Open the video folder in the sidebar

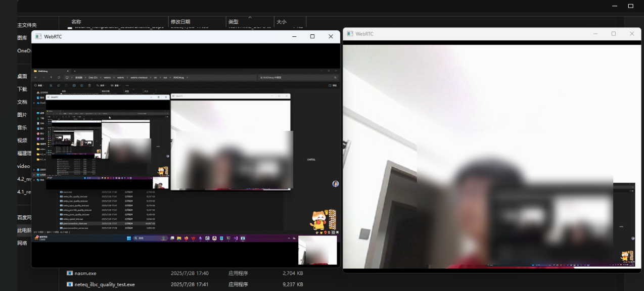coord(24,166)
